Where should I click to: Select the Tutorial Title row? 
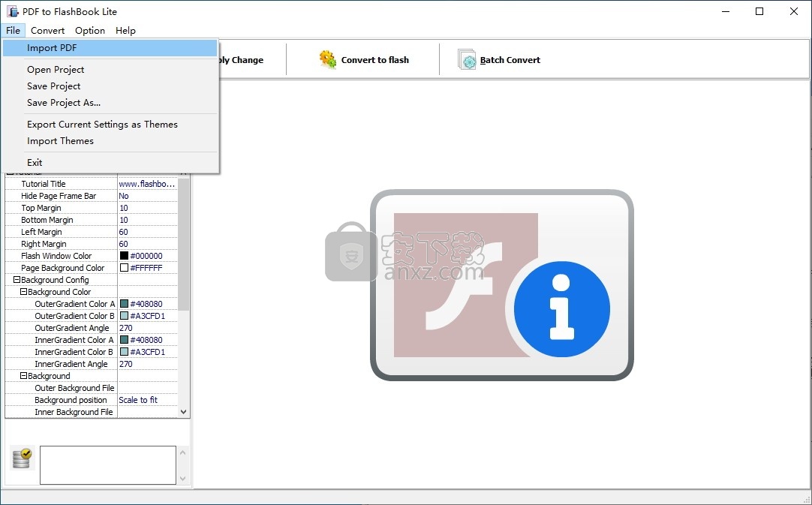[91, 184]
